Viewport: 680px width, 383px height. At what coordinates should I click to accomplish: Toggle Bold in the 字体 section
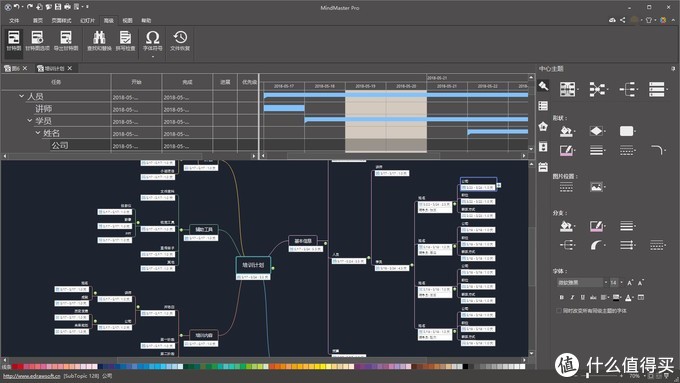[562, 297]
